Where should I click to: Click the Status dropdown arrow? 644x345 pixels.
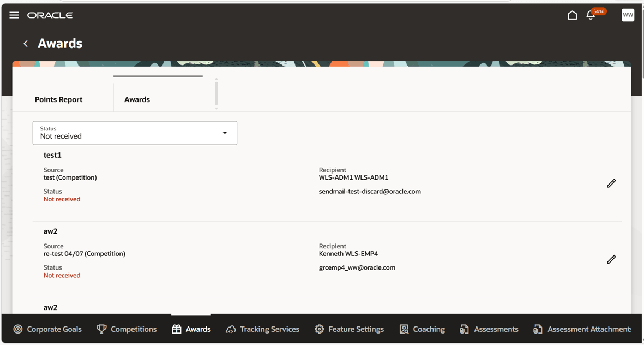coord(225,133)
